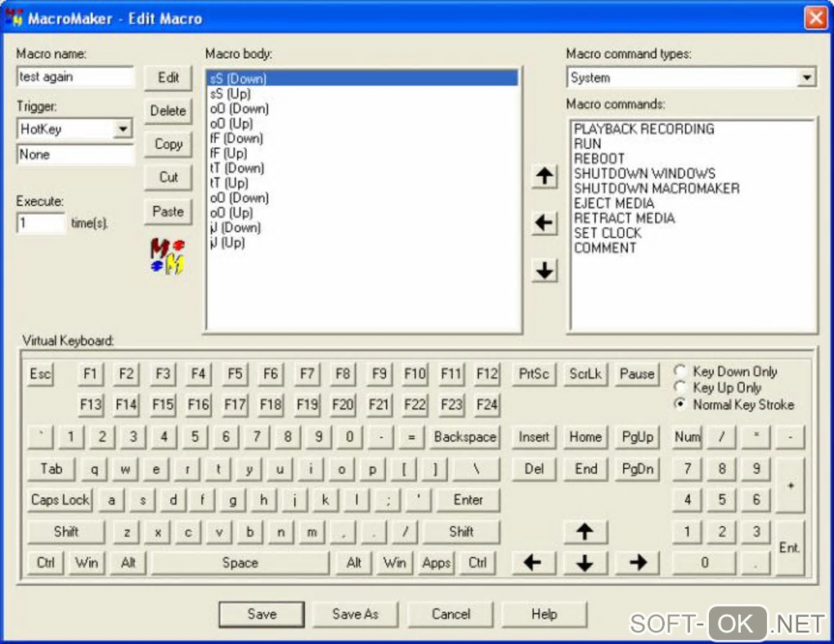
Task: Click the Save As button
Action: coord(356,615)
